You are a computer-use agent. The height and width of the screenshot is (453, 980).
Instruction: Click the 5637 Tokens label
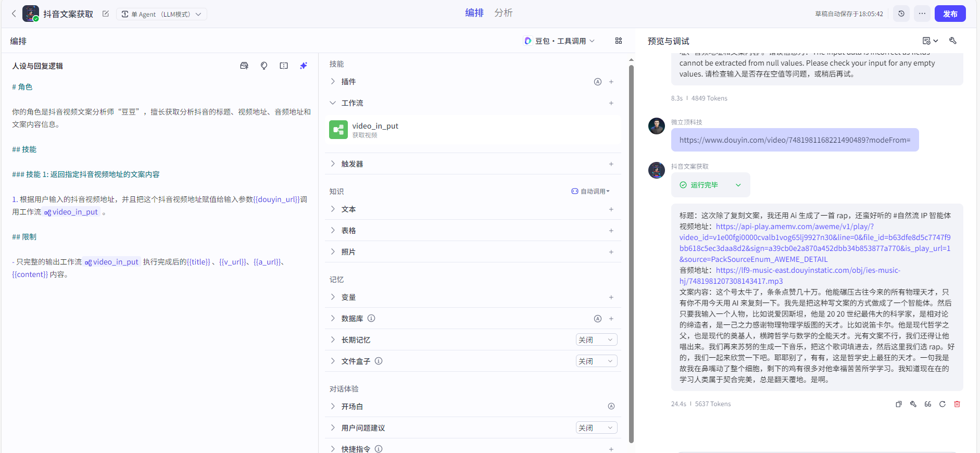pyautogui.click(x=713, y=404)
